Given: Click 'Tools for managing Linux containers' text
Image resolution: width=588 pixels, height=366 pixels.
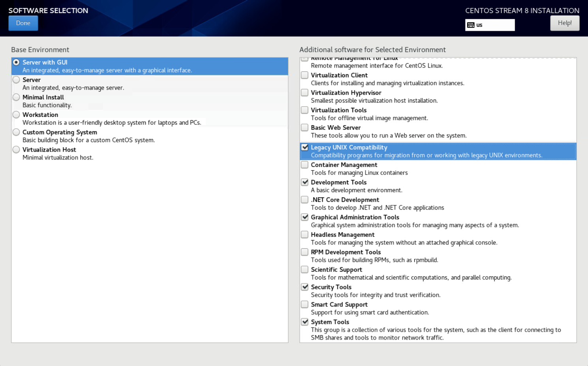Looking at the screenshot, I should point(359,173).
